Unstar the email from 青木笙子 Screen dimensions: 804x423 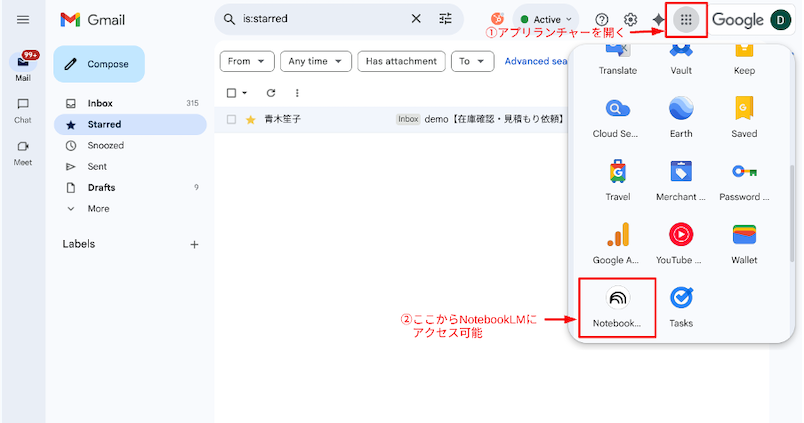[250, 119]
